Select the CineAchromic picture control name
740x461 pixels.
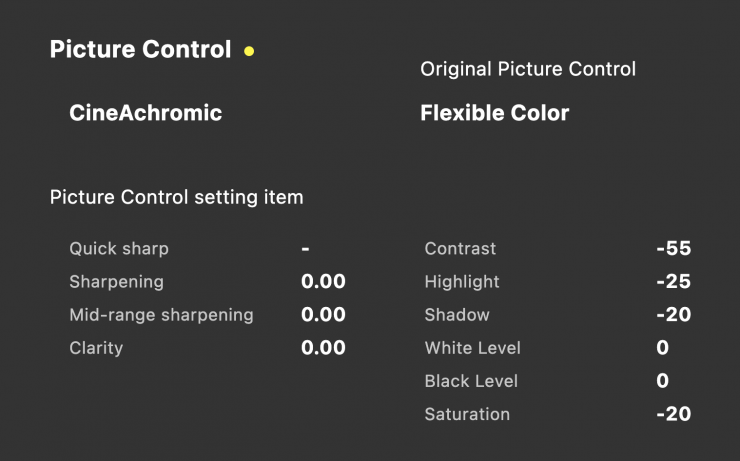[145, 113]
